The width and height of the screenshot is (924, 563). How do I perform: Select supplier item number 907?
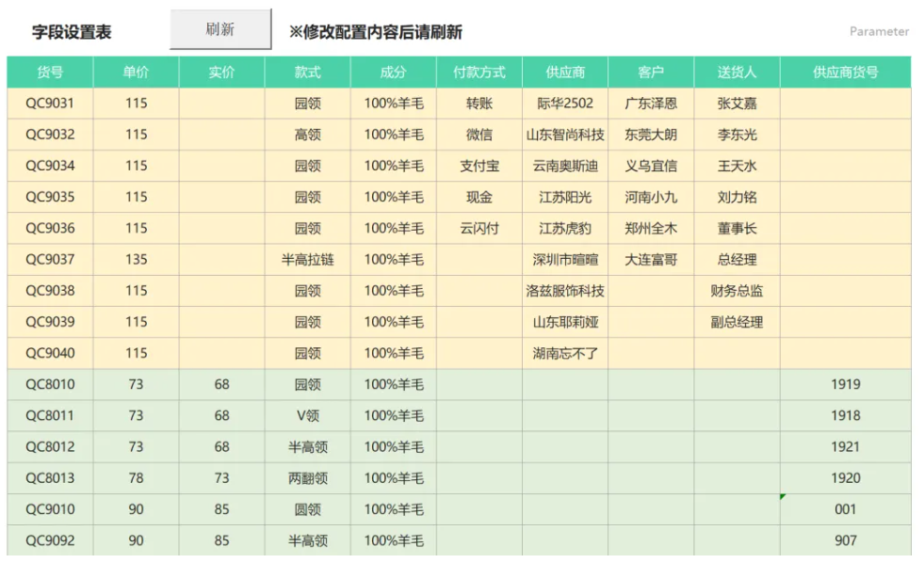(846, 540)
